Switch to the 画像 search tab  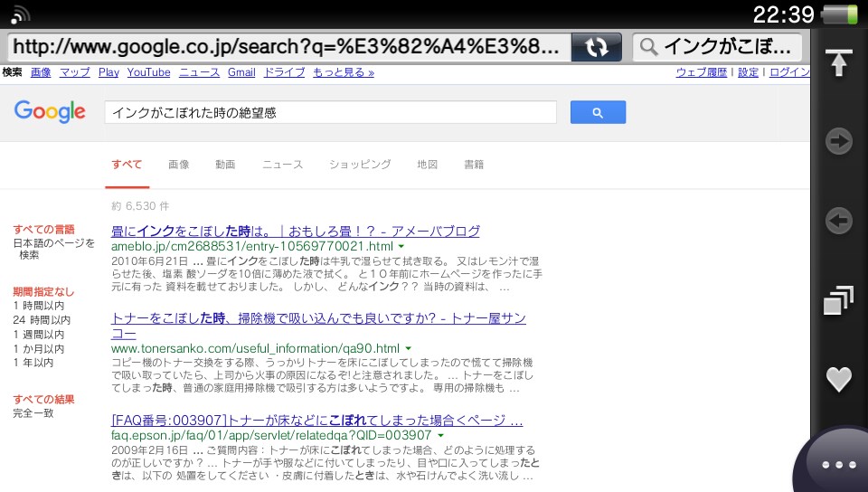click(179, 165)
